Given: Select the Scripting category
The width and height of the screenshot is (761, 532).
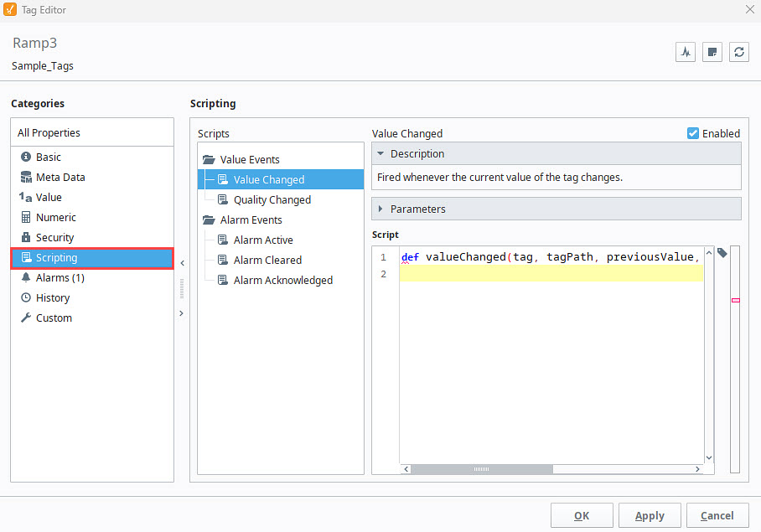Looking at the screenshot, I should tap(92, 257).
